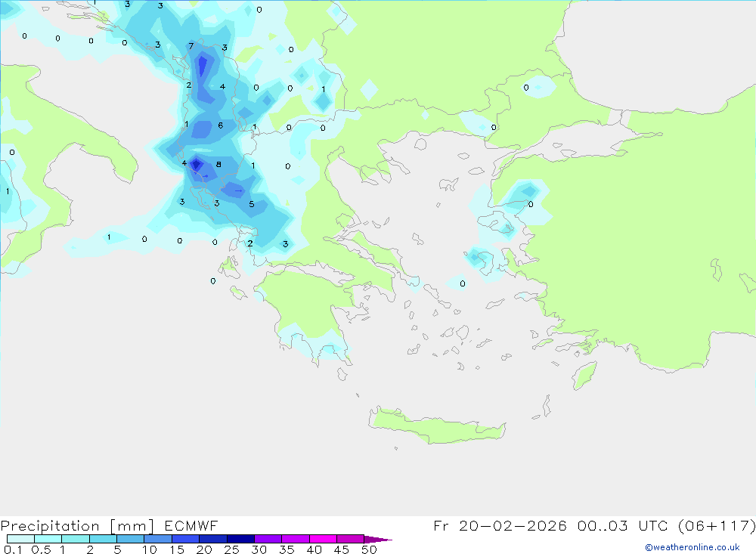The height and width of the screenshot is (554, 756).
Task: Click the precipitation value '5' on the map
Action: coord(252,204)
